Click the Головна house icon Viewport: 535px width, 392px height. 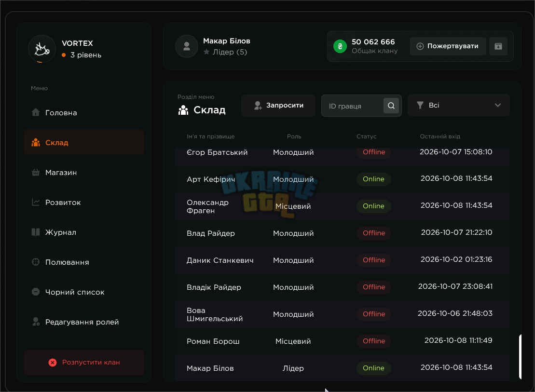(x=36, y=112)
